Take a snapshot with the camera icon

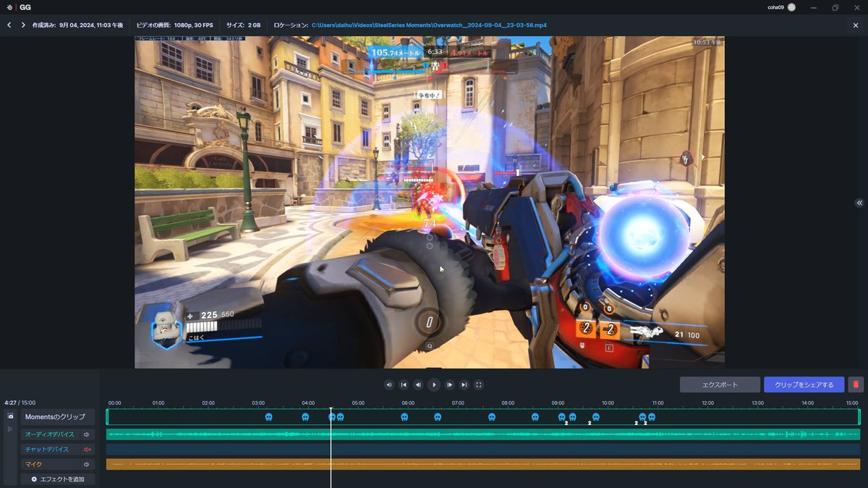[10, 416]
